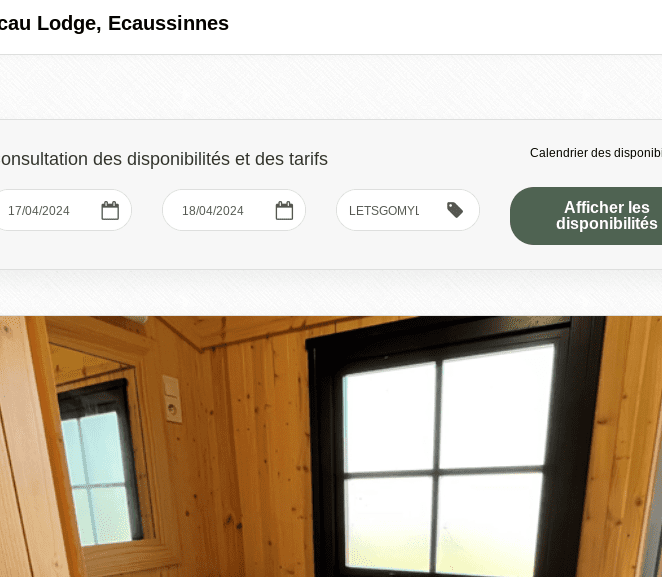
Task: Open the calendar icon for 18/04/2024
Action: coord(284,210)
